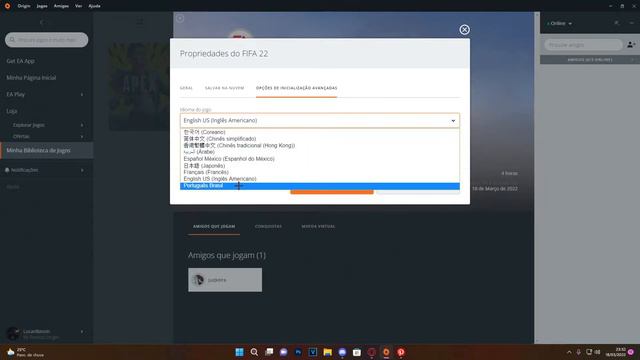Close the FIFA 22 properties dialog
The height and width of the screenshot is (360, 640).
point(464,30)
